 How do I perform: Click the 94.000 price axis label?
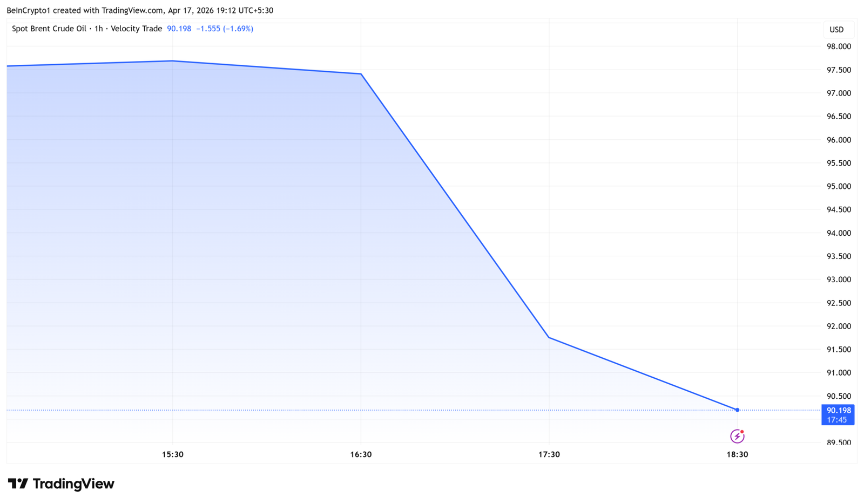point(839,233)
